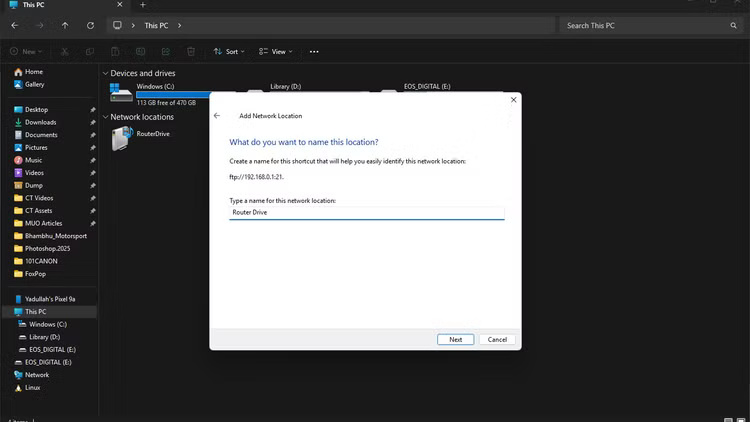
Task: Collapse the Devices and drives group
Action: tap(105, 73)
